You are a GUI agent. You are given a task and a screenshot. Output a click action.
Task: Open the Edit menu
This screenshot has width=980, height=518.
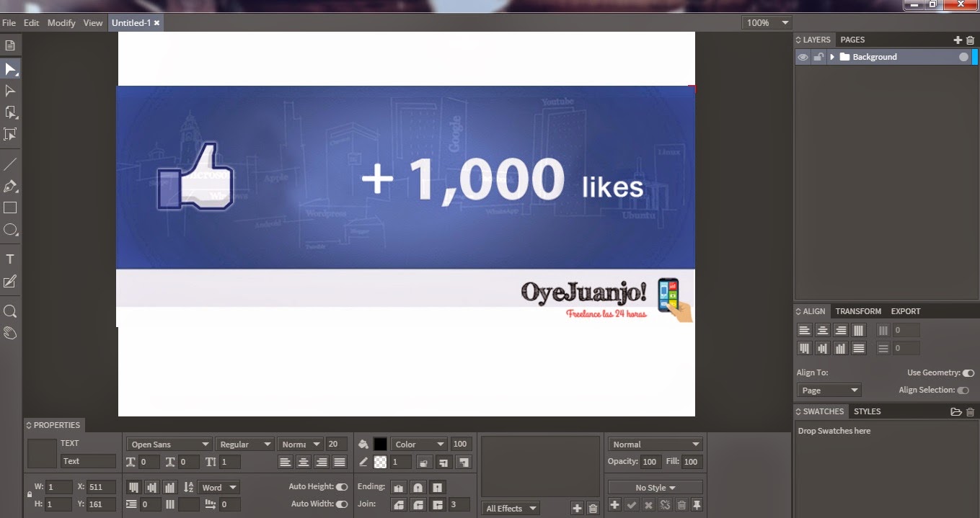31,23
